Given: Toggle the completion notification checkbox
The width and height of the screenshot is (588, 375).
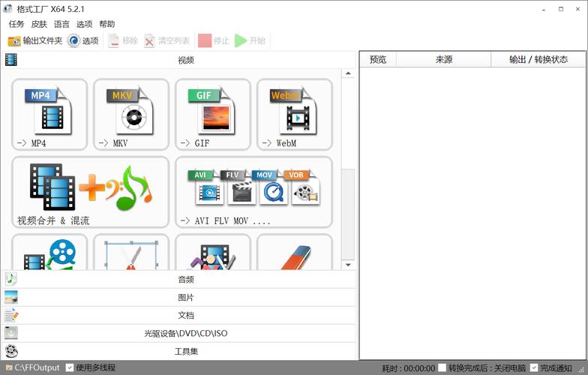Looking at the screenshot, I should [534, 367].
